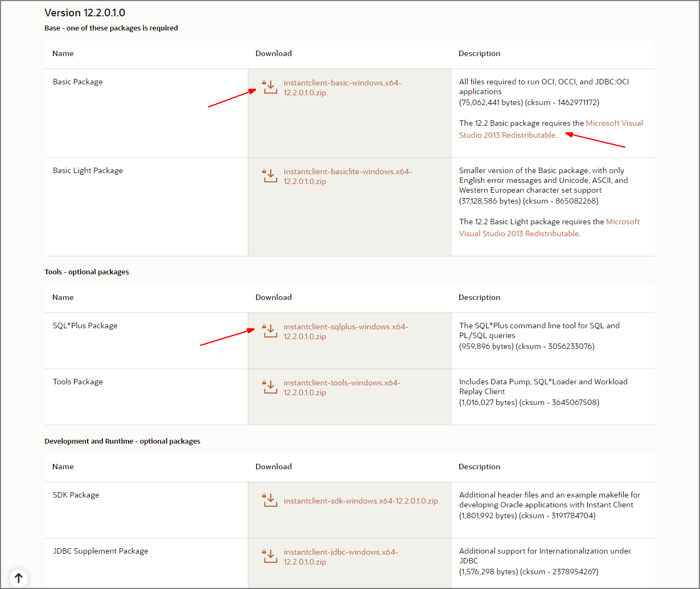Click 'Tools - optional packages' heading
Viewport: 700px width, 589px height.
tap(87, 272)
